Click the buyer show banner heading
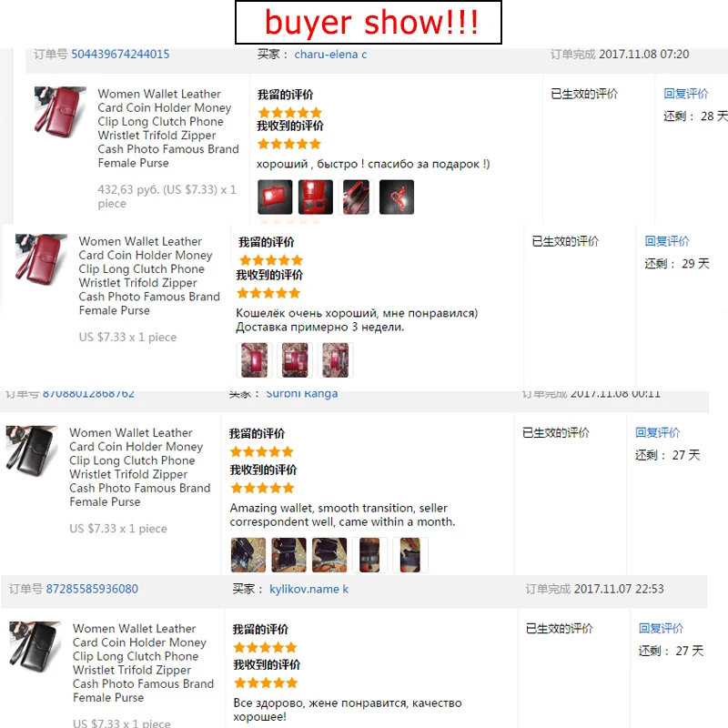The width and height of the screenshot is (728, 728). pos(369,22)
